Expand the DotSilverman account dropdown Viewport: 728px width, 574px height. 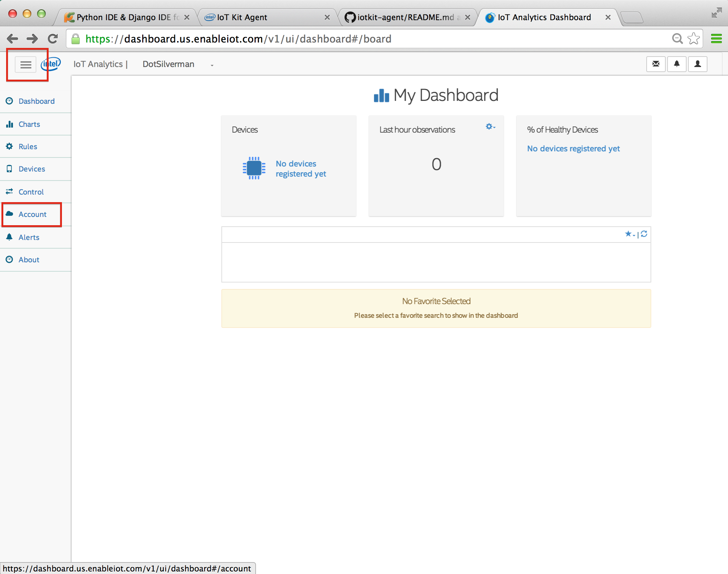211,64
